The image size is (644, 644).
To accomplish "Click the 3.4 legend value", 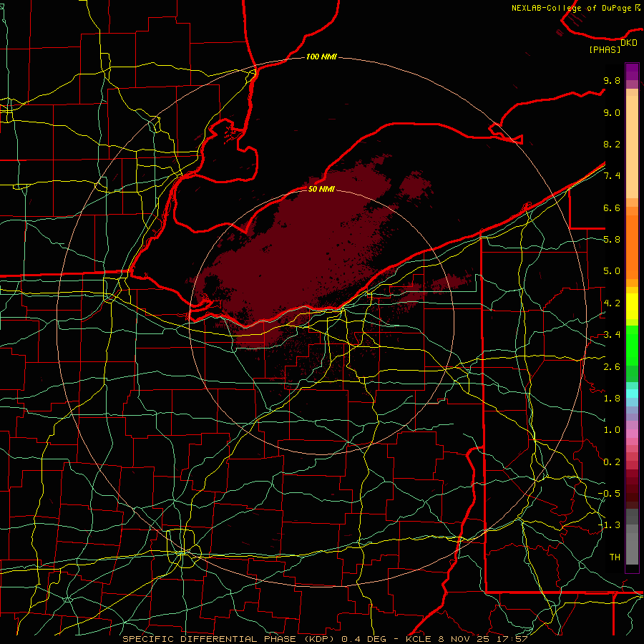I will (x=612, y=334).
